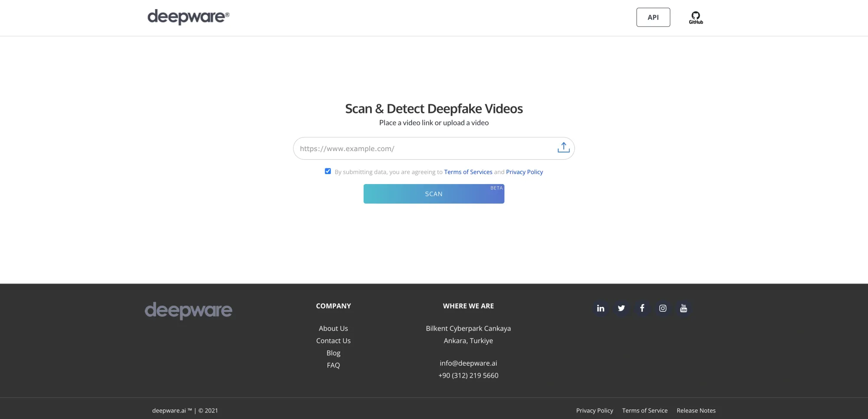Open the Instagram social icon
868x419 pixels.
coord(663,308)
